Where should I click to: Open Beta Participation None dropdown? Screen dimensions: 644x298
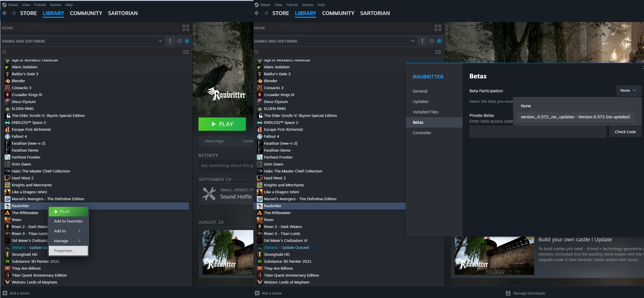629,91
